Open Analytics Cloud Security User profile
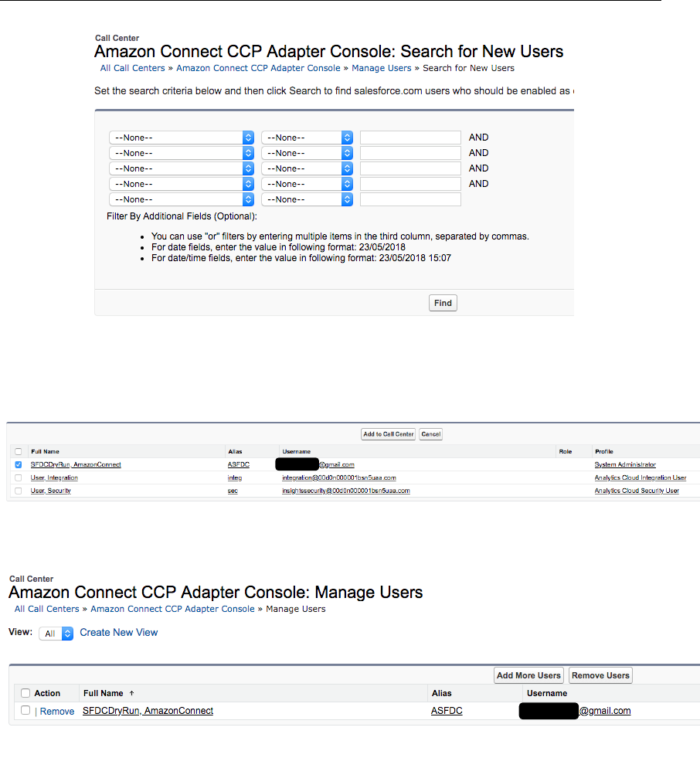700x768 pixels. pyautogui.click(x=637, y=491)
